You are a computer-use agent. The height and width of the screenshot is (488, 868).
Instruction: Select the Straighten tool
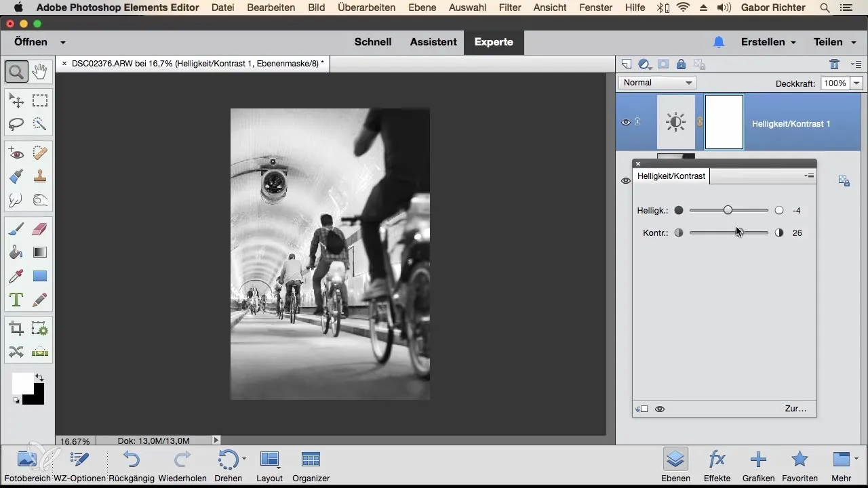click(x=40, y=352)
